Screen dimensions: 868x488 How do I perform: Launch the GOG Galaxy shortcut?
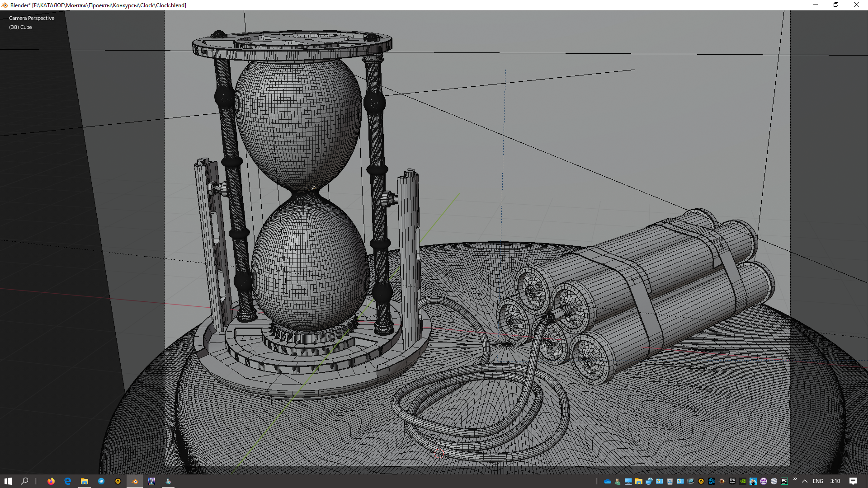tap(764, 481)
